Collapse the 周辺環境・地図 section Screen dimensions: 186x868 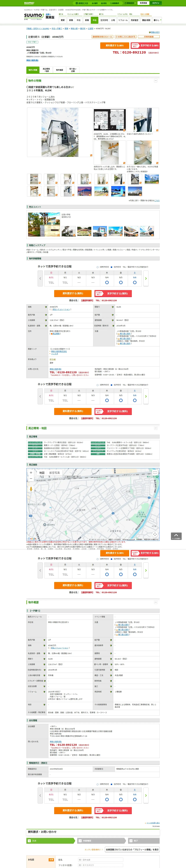[156, 428]
